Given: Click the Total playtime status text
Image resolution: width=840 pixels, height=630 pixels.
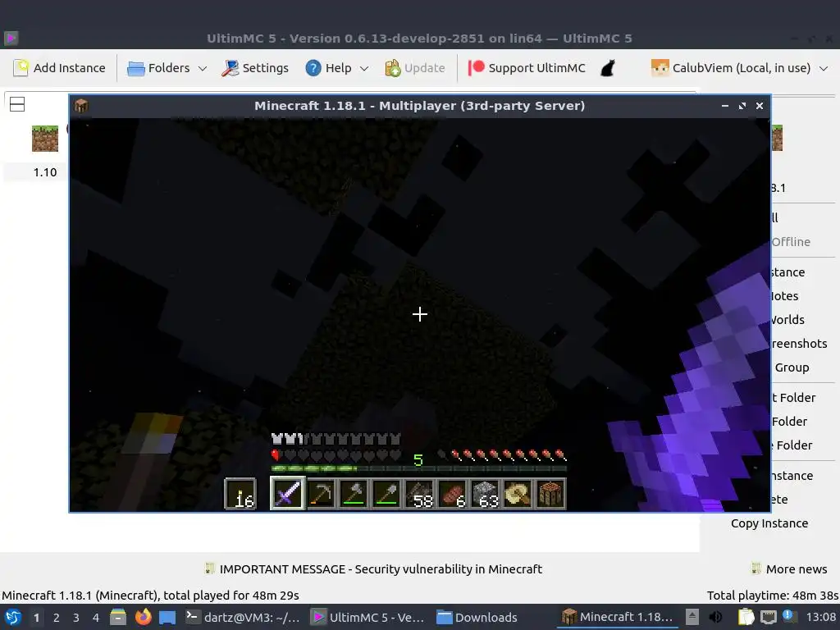Looking at the screenshot, I should [773, 596].
